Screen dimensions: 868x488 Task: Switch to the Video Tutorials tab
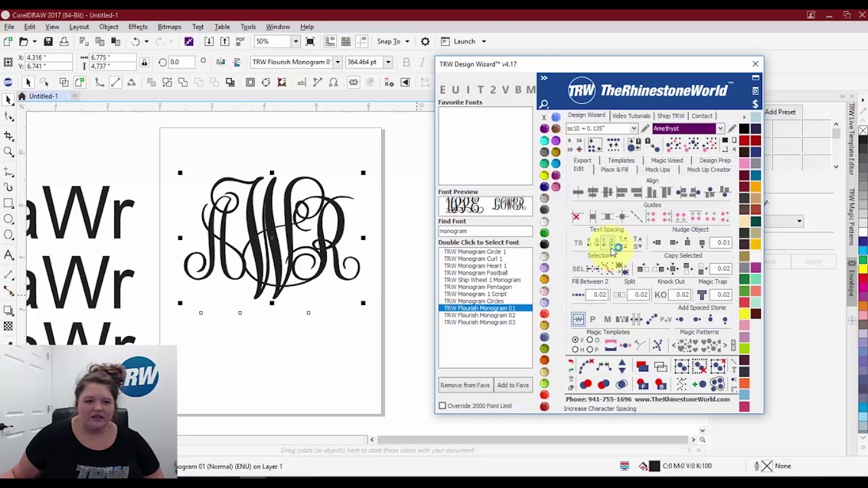(631, 116)
